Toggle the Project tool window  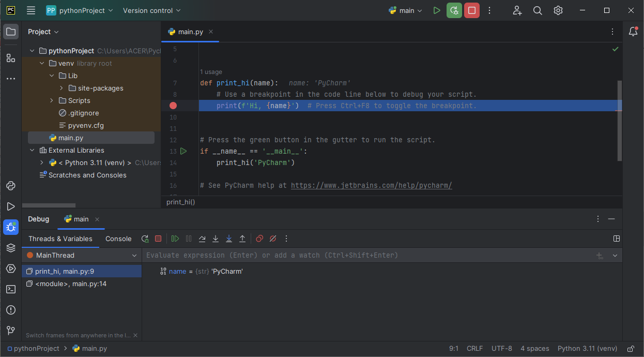click(x=11, y=32)
